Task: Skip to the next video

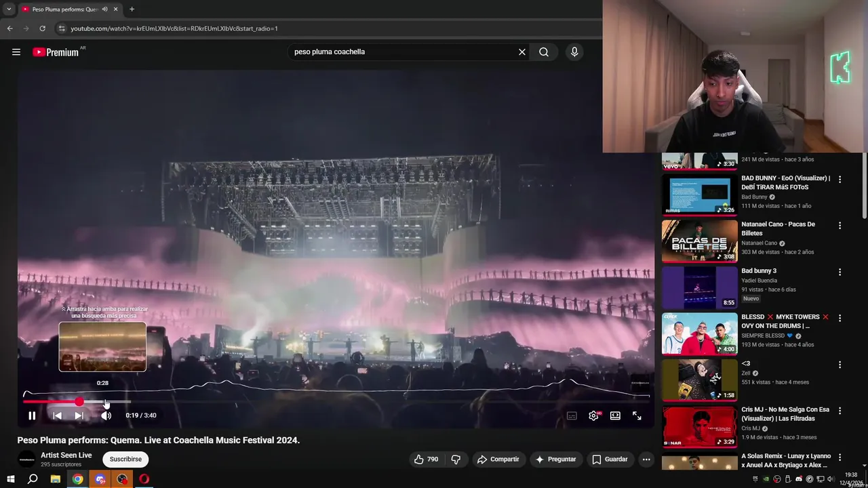Action: [79, 415]
